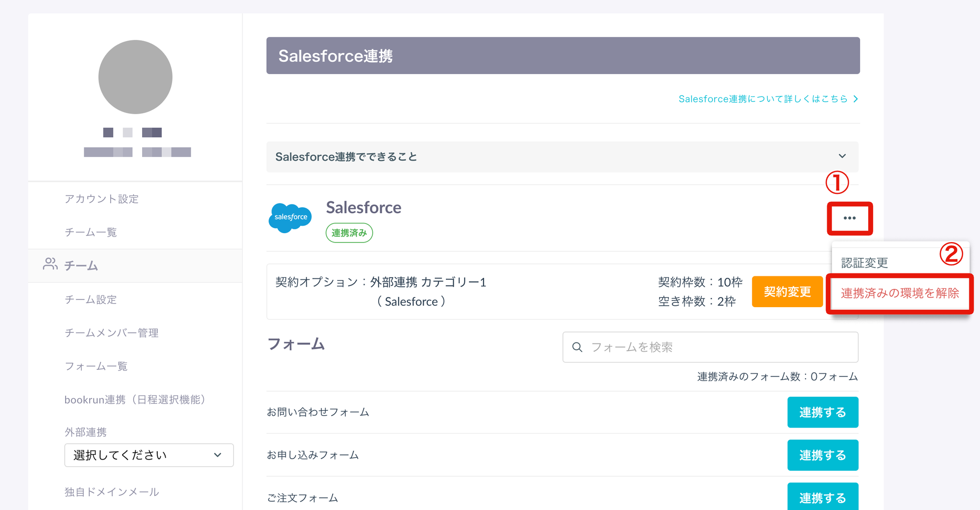The height and width of the screenshot is (510, 980).
Task: Click the お申し込みフォーム row name
Action: pos(313,455)
